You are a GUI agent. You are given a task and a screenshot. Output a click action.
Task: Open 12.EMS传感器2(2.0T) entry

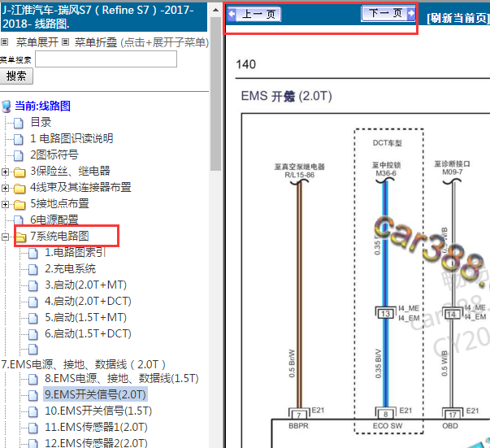click(x=96, y=442)
